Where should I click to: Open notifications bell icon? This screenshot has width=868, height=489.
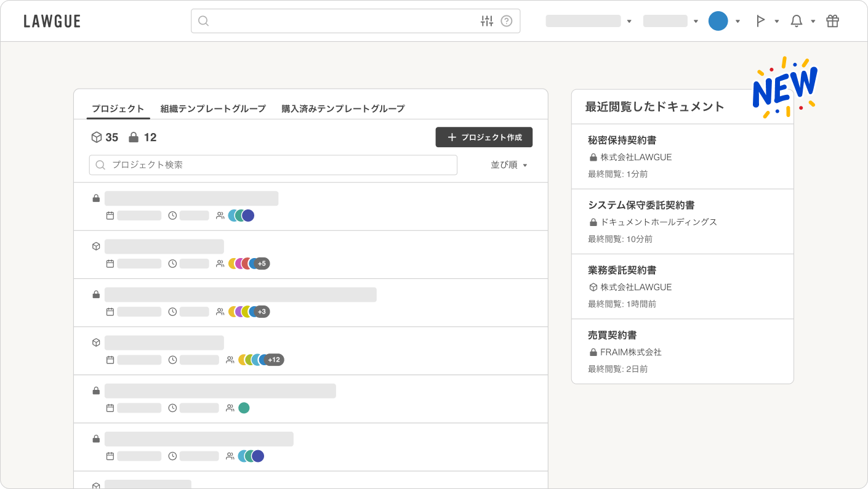(x=796, y=21)
